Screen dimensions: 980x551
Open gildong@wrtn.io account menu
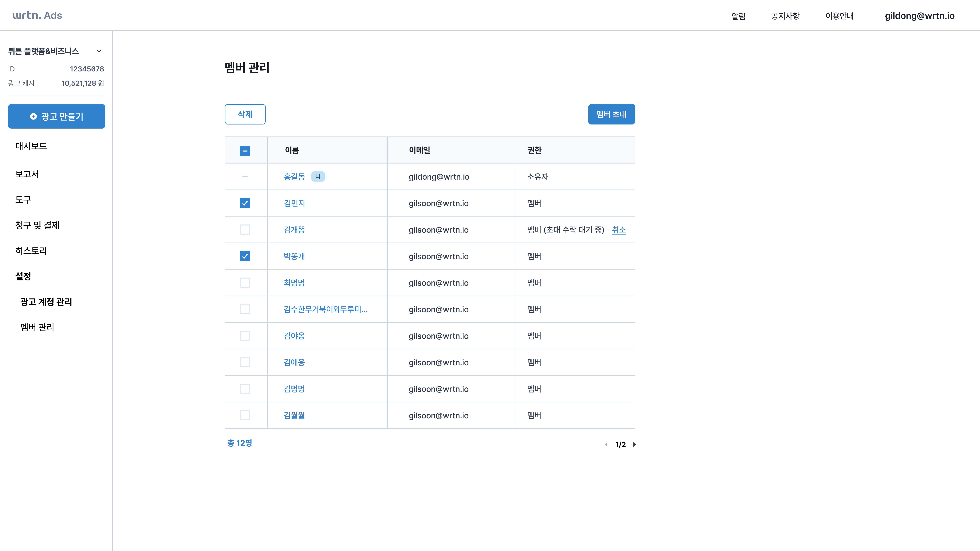click(x=919, y=16)
